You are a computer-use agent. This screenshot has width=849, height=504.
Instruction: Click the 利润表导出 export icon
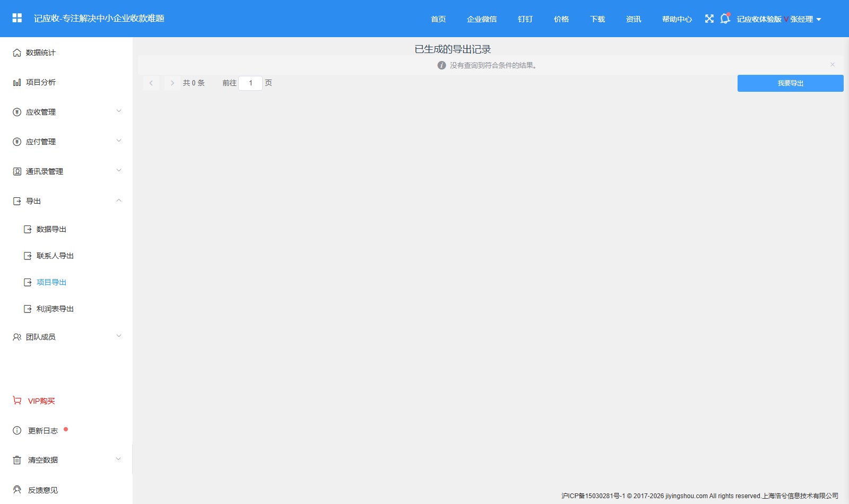point(28,309)
